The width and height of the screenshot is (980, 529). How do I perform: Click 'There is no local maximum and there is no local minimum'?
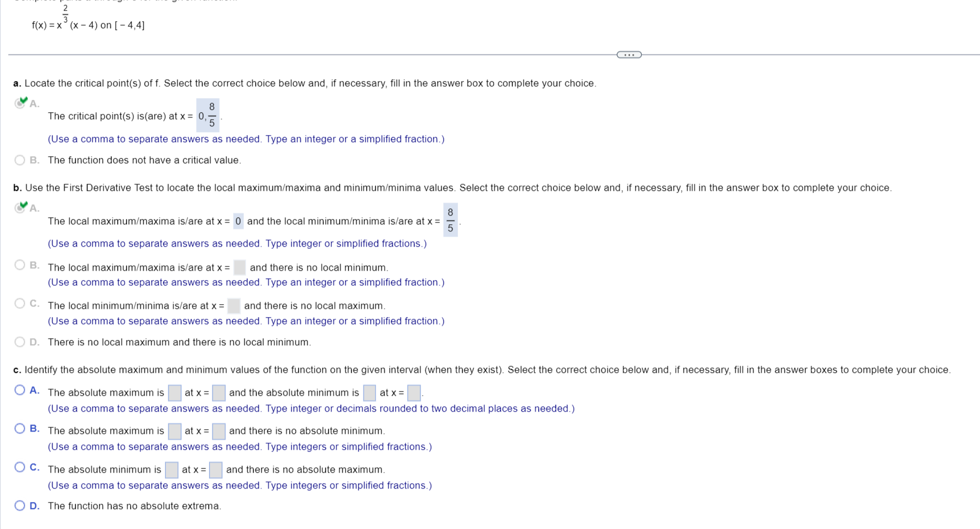(x=180, y=342)
